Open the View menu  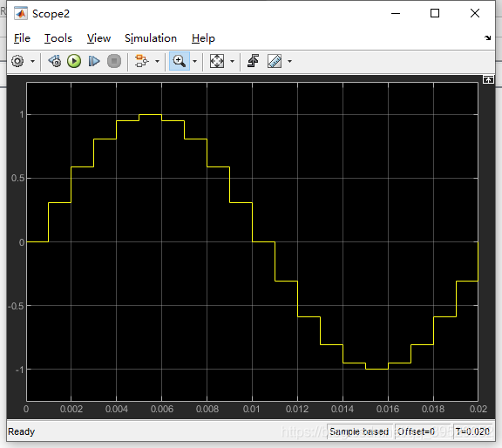tap(99, 38)
